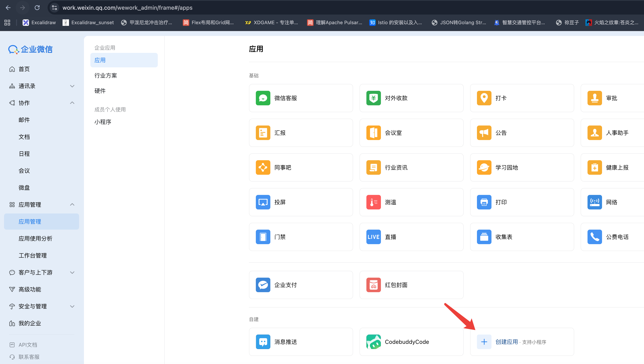Click the 打卡 check-in location icon
The height and width of the screenshot is (364, 644).
[x=484, y=98]
